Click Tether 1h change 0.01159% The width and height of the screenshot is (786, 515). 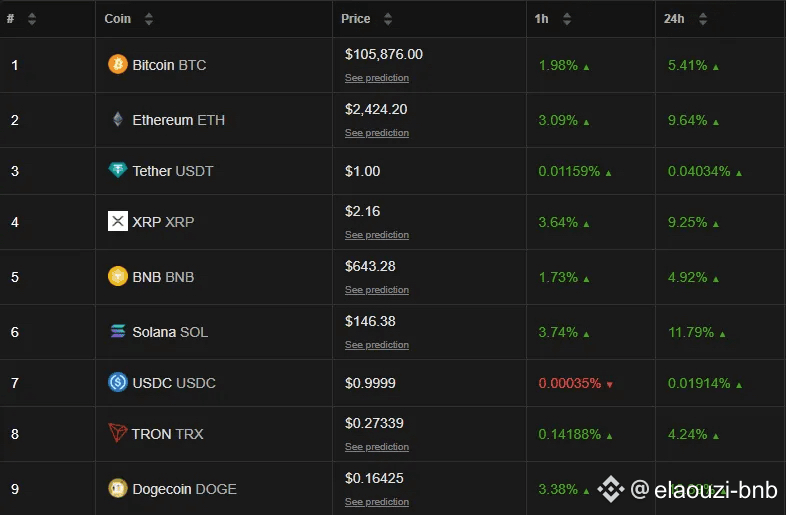pyautogui.click(x=569, y=171)
